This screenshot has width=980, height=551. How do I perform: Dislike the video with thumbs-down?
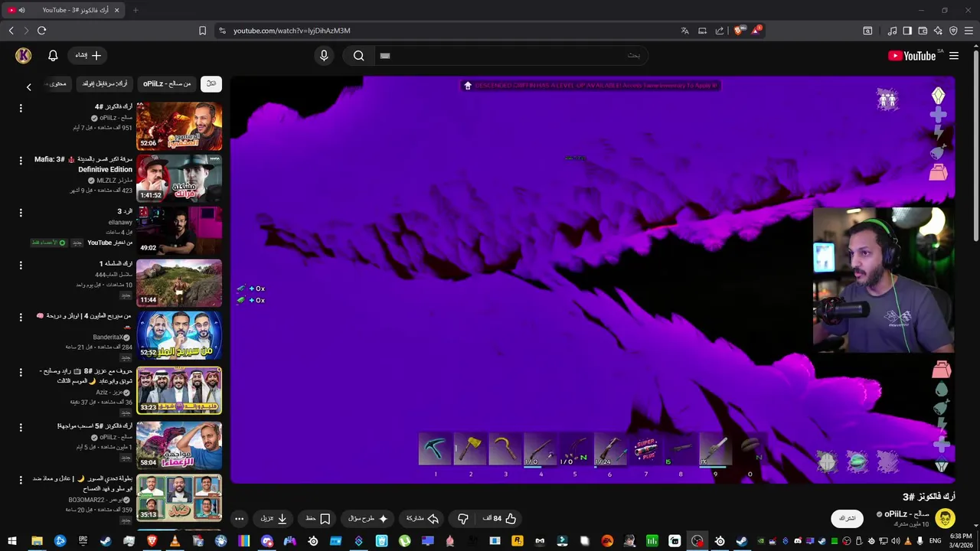tap(463, 518)
